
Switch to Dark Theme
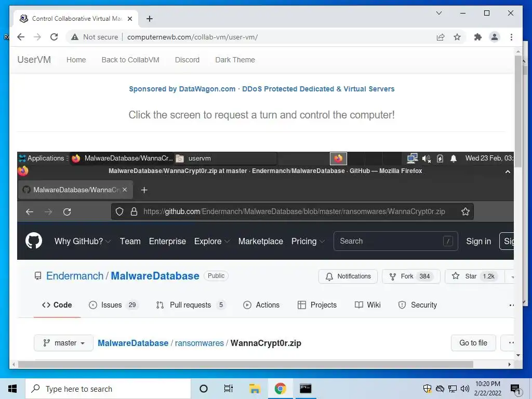click(x=235, y=60)
